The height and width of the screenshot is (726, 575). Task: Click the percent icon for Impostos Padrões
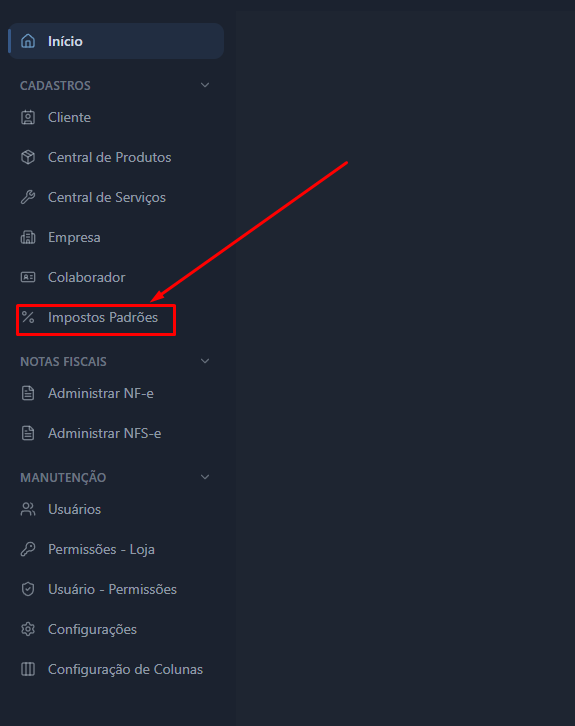pos(28,317)
